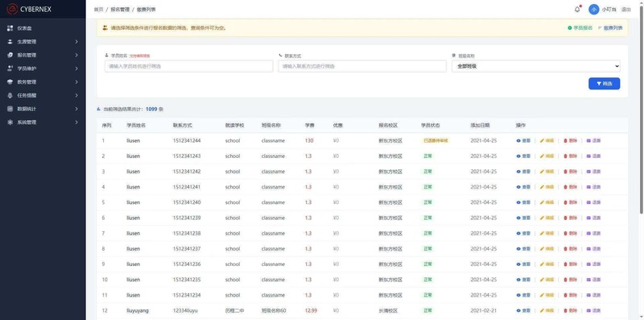Delete the row with phone 1512341235

pyautogui.click(x=570, y=280)
